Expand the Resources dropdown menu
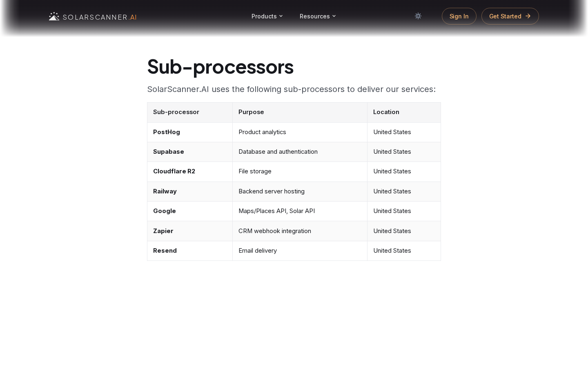The height and width of the screenshot is (368, 588). click(x=318, y=16)
